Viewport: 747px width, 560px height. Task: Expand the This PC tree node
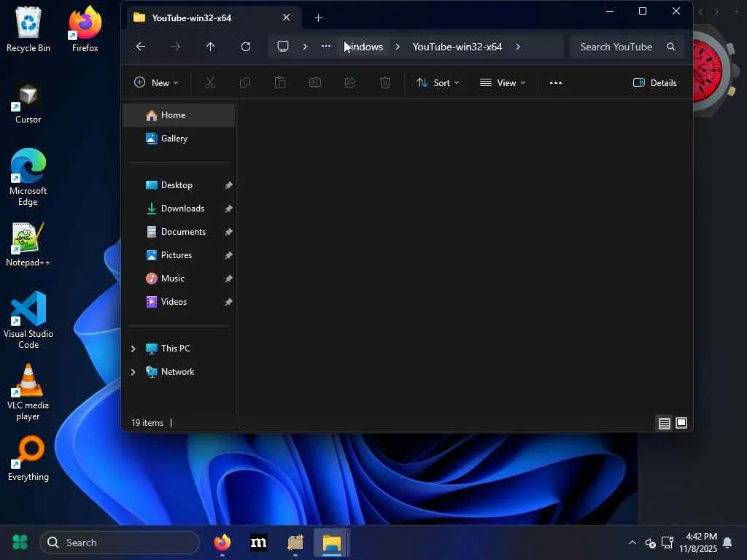133,349
